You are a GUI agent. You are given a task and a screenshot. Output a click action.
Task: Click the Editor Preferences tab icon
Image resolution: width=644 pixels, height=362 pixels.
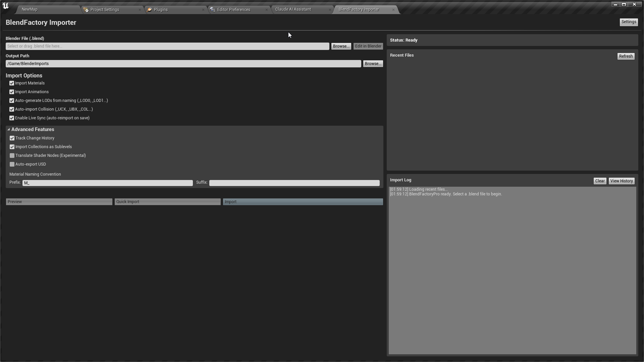click(x=213, y=10)
